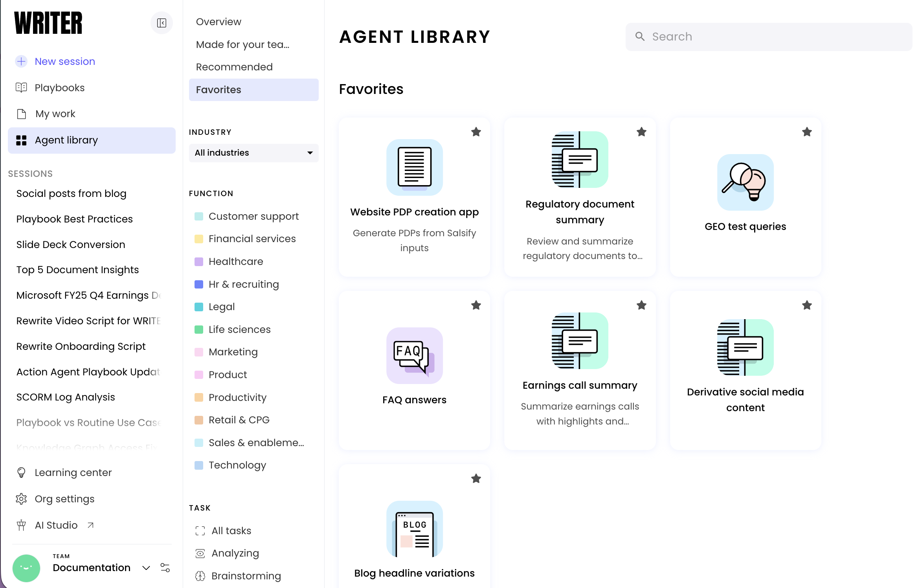The height and width of the screenshot is (588, 918).
Task: Expand the Documentation team switcher chevron
Action: [x=146, y=568]
